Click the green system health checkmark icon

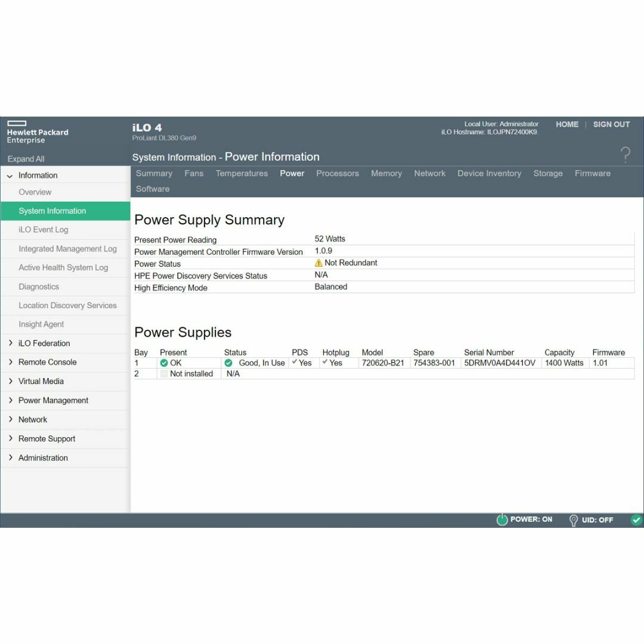(x=636, y=520)
